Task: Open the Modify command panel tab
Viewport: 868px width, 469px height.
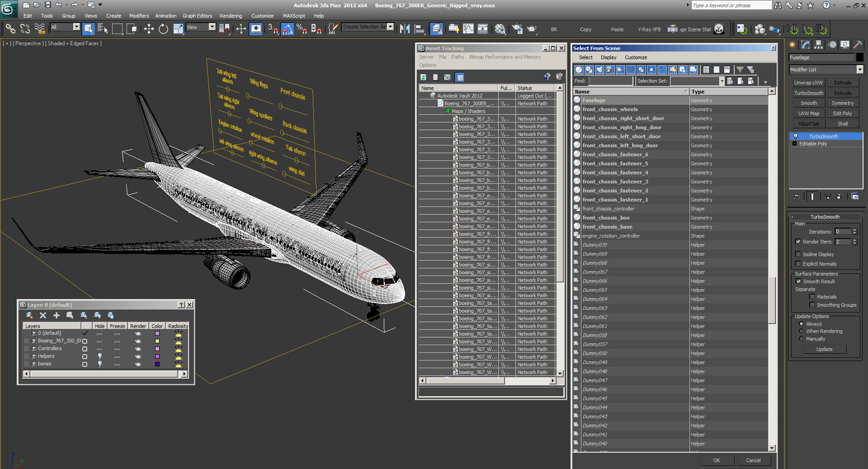Action: point(806,45)
